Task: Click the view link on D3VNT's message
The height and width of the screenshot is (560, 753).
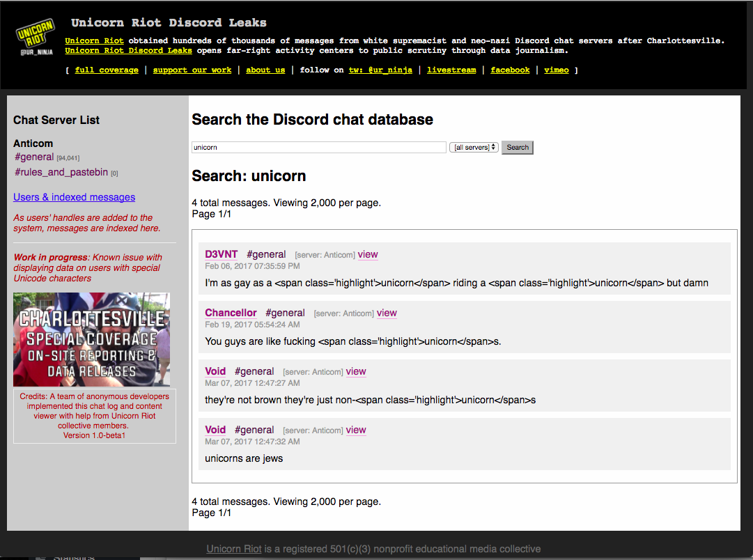Action: pos(368,254)
